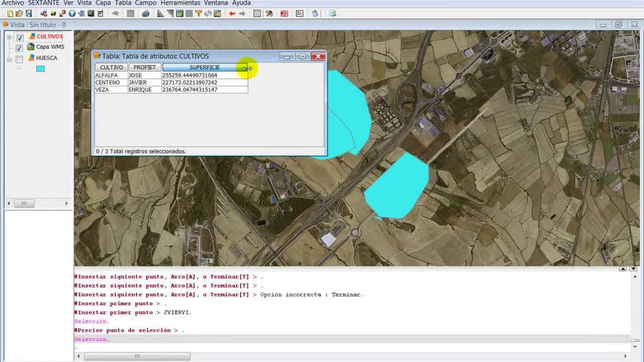Click the dotted selection rectangle icon
Viewport: 644px width, 362px height.
point(257,14)
